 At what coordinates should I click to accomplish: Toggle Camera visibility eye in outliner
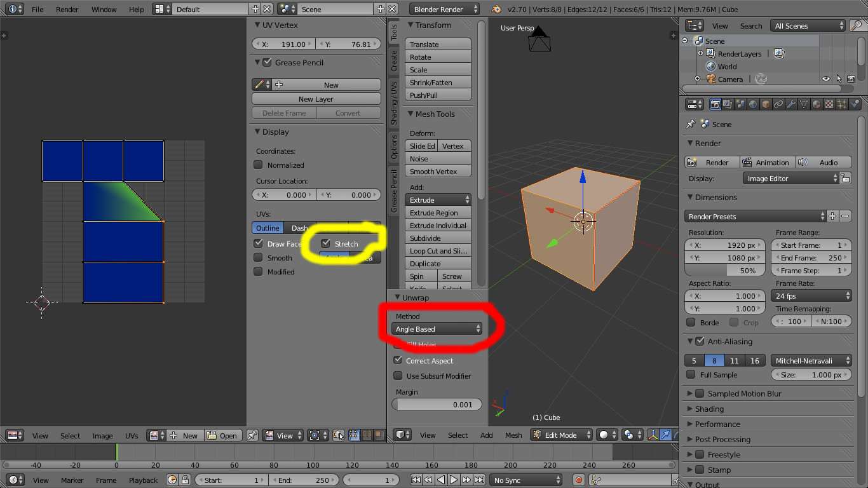[826, 79]
